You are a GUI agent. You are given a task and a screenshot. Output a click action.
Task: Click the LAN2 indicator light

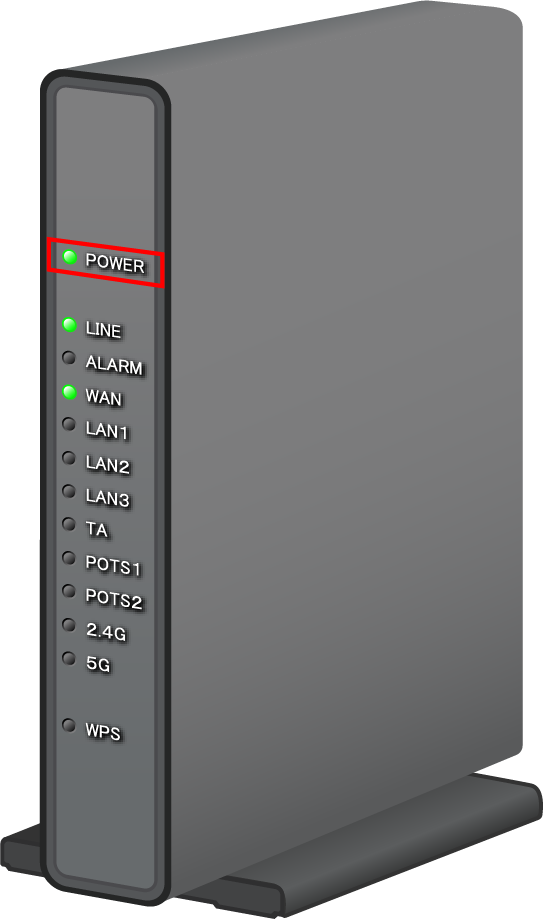point(69,457)
